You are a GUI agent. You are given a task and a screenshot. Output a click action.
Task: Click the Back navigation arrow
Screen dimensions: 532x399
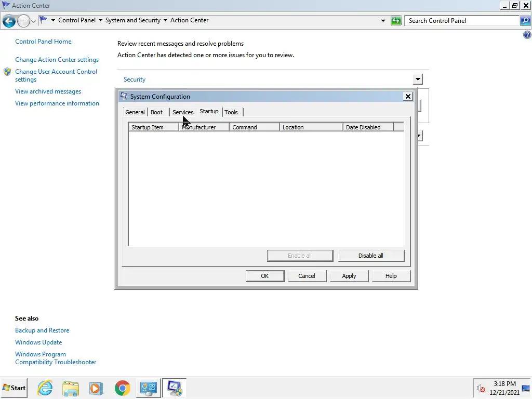(x=9, y=21)
